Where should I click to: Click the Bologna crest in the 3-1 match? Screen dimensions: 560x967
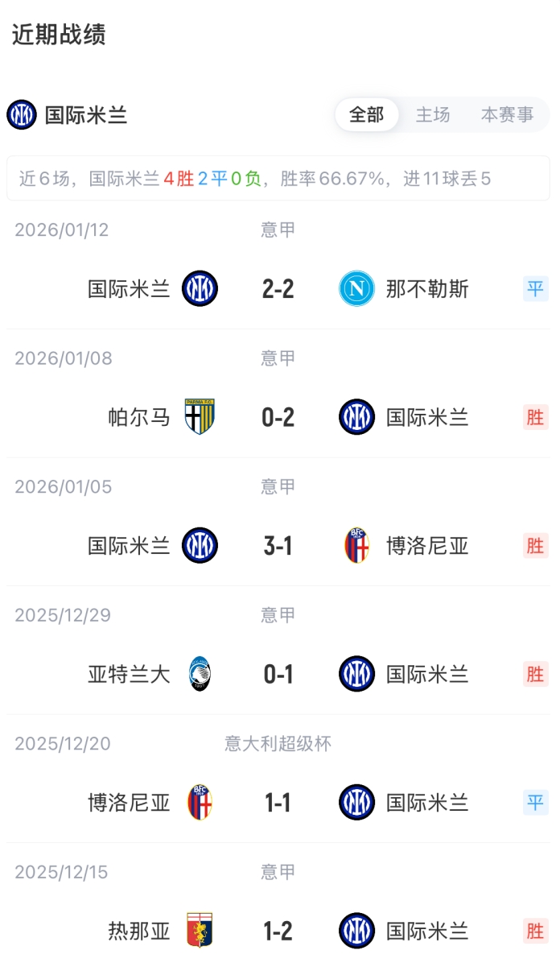(x=356, y=546)
